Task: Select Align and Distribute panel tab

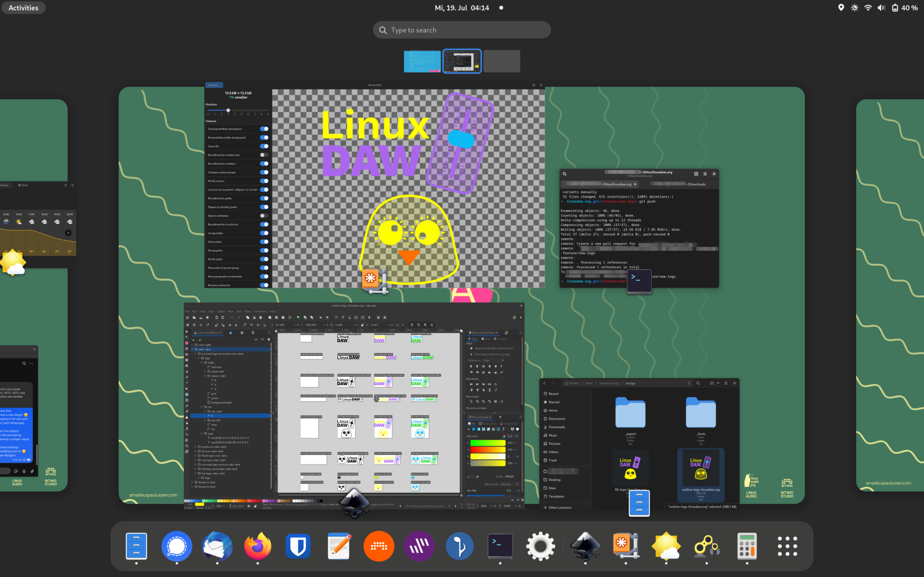Action: pos(483,333)
